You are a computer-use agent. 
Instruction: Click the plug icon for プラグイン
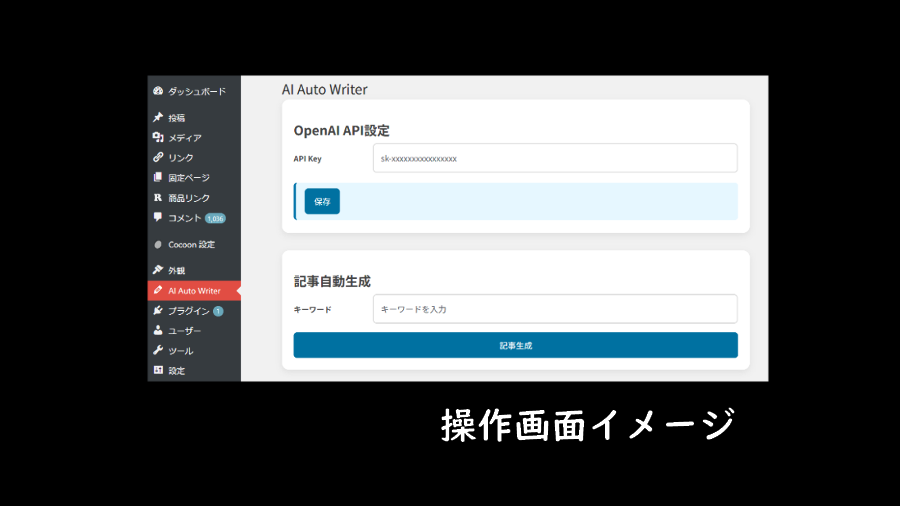pyautogui.click(x=158, y=310)
